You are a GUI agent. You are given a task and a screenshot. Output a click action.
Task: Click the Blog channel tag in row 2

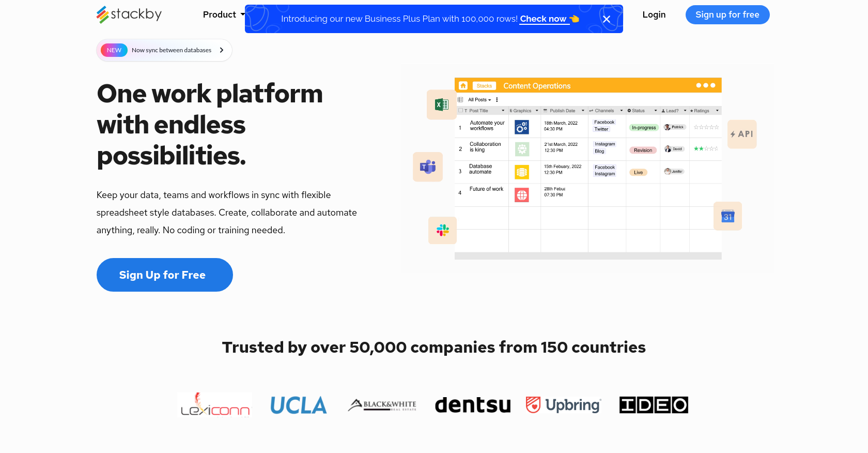click(x=599, y=152)
